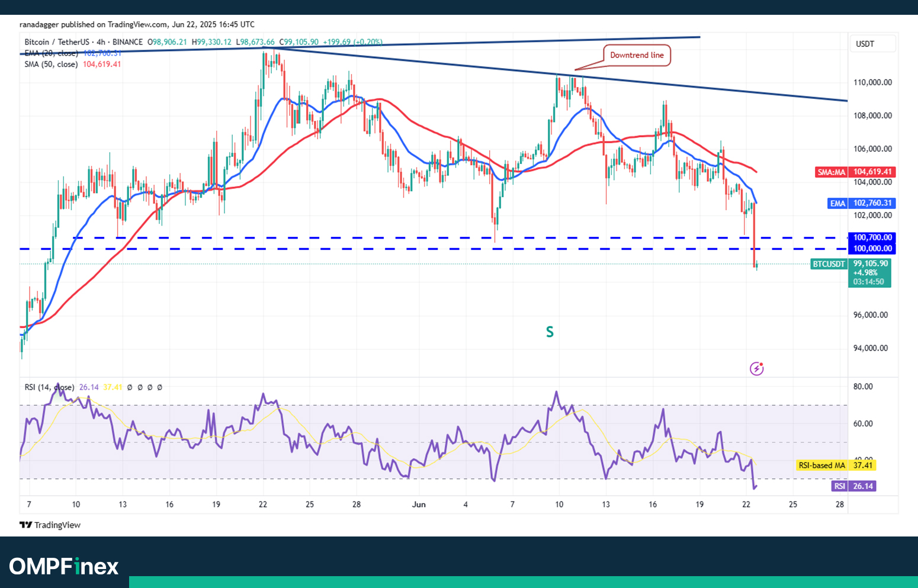Screen dimensions: 918x588
Task: Select the blue EMA price tag
Action: 837,203
